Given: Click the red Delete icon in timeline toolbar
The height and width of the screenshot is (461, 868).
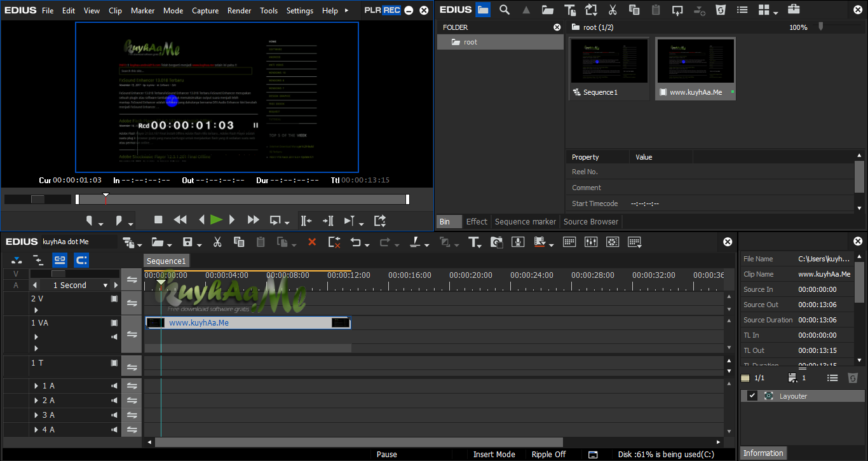Looking at the screenshot, I should (312, 242).
